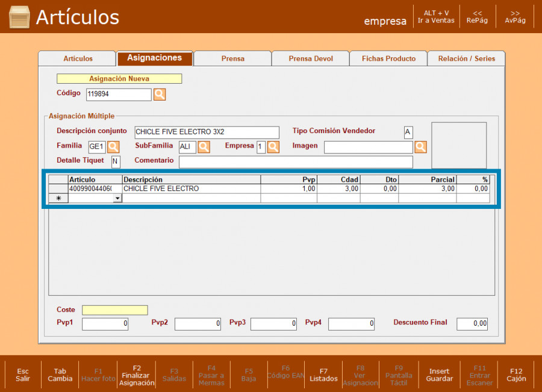Select the CHICLE FIVE ELECTRO row header
The height and width of the screenshot is (392, 542).
[58, 188]
